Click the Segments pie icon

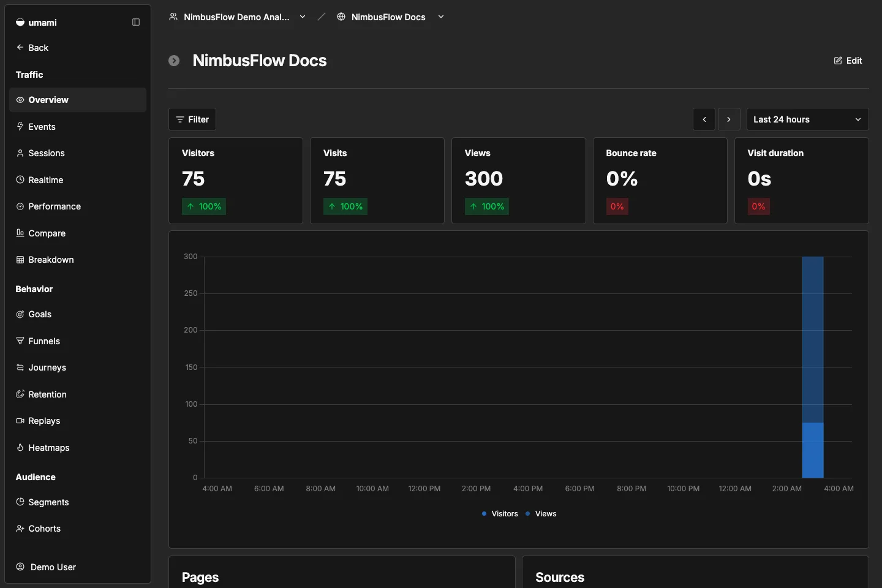pyautogui.click(x=20, y=502)
